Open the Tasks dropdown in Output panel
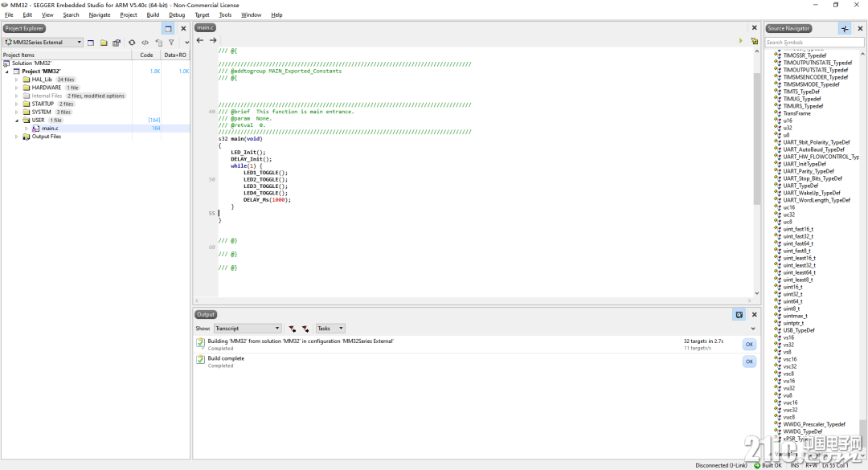Screen dimensions: 868x470 [330, 329]
